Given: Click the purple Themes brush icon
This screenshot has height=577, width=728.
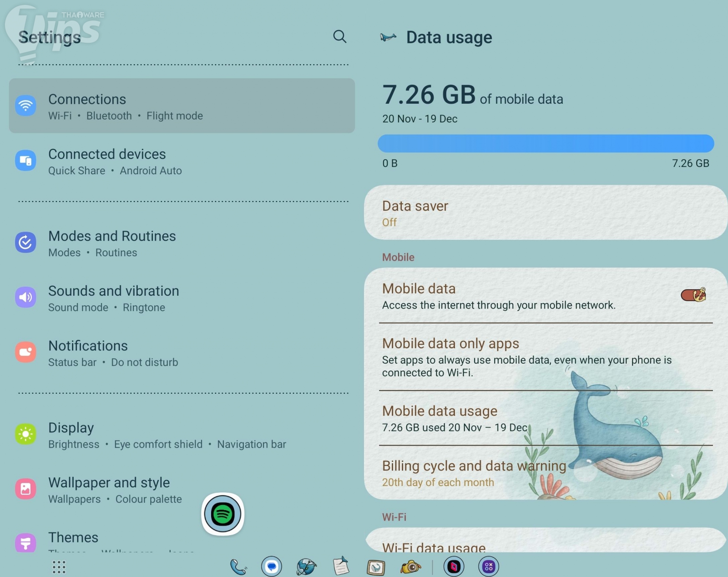Looking at the screenshot, I should click(x=25, y=542).
